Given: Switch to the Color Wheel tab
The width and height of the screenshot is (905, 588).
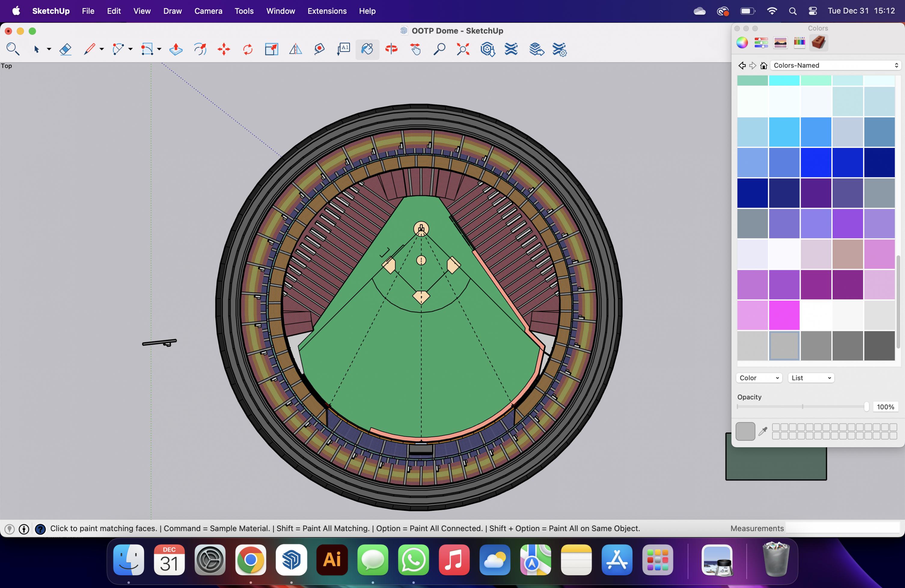Looking at the screenshot, I should 742,43.
